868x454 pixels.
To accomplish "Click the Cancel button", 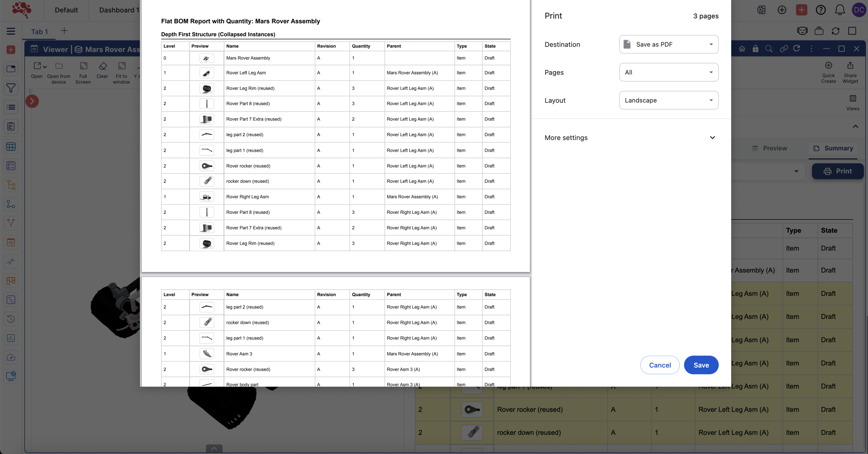I will pyautogui.click(x=660, y=365).
